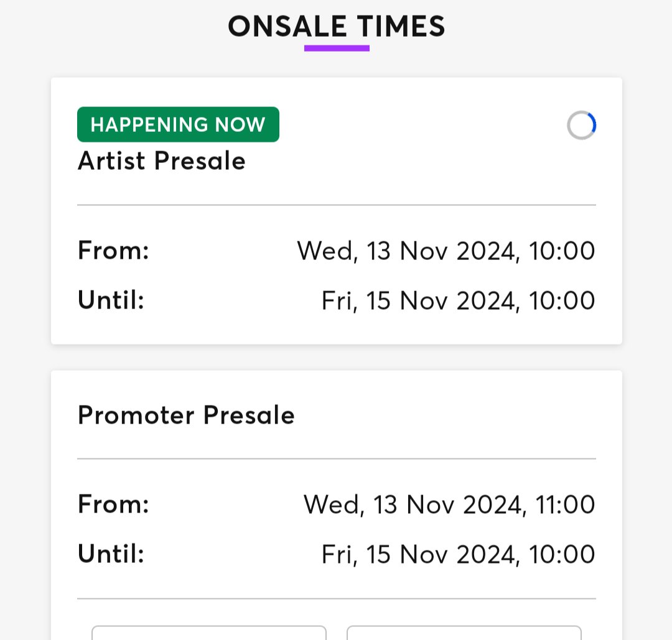Click the ONSALE TIMES title
Screen dimensions: 672x640
click(x=336, y=27)
